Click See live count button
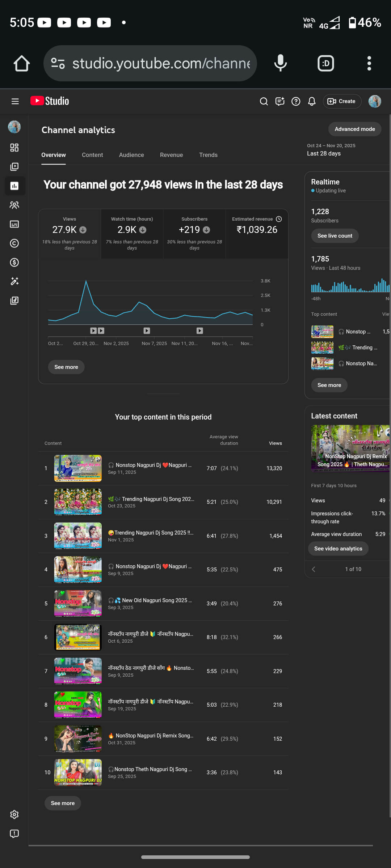This screenshot has width=391, height=868. [335, 236]
